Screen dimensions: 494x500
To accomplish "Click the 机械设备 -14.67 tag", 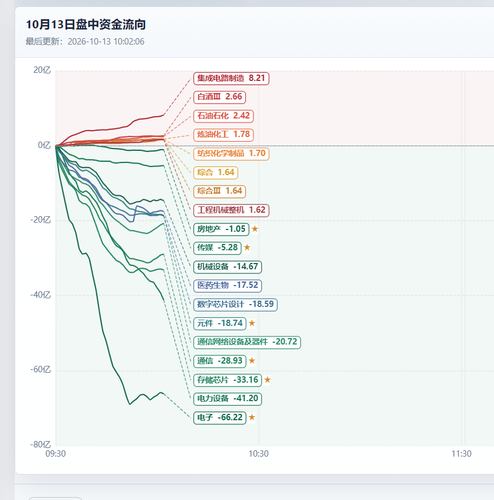I will pyautogui.click(x=227, y=267).
